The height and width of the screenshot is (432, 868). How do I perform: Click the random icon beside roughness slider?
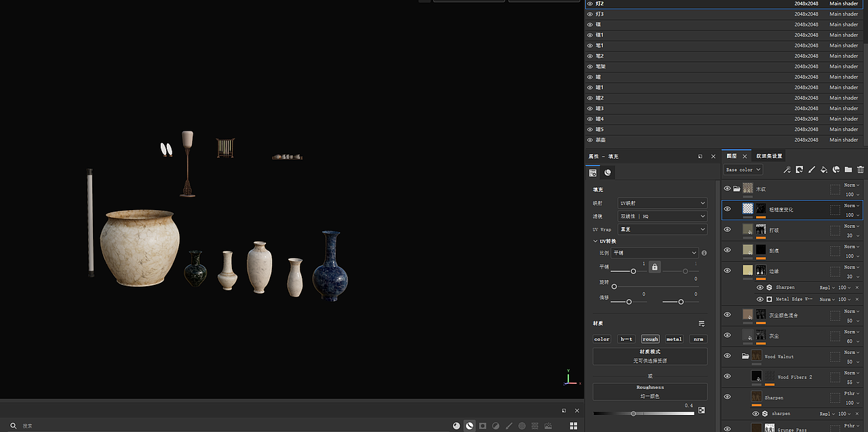701,410
